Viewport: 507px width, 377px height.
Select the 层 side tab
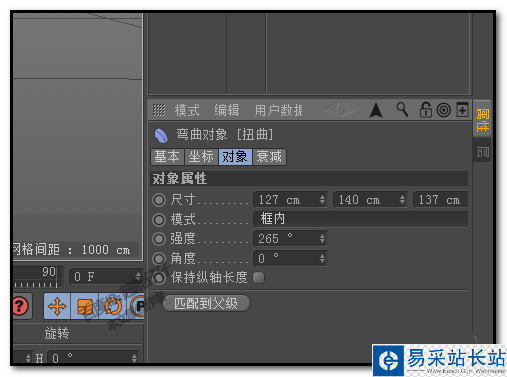tap(482, 151)
